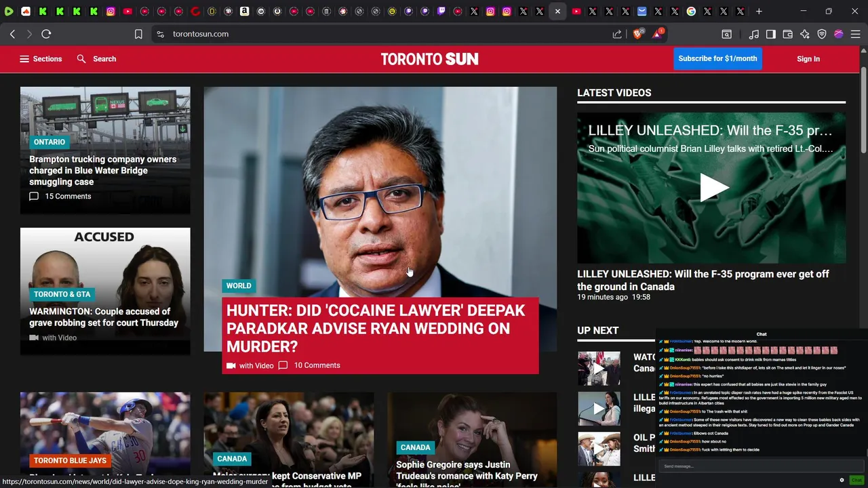Select the TORONTO BLUE JAYS category tag
This screenshot has height=488, width=868.
(71, 461)
